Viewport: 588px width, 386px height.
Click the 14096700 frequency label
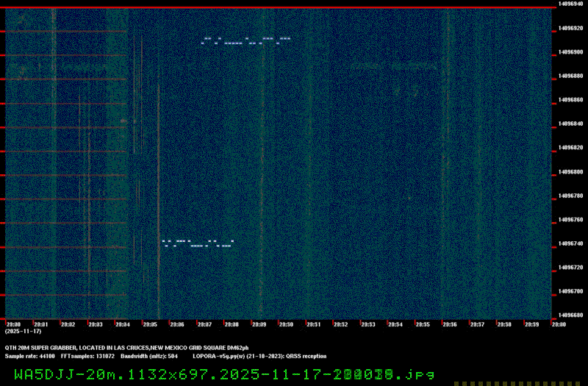tap(570, 291)
